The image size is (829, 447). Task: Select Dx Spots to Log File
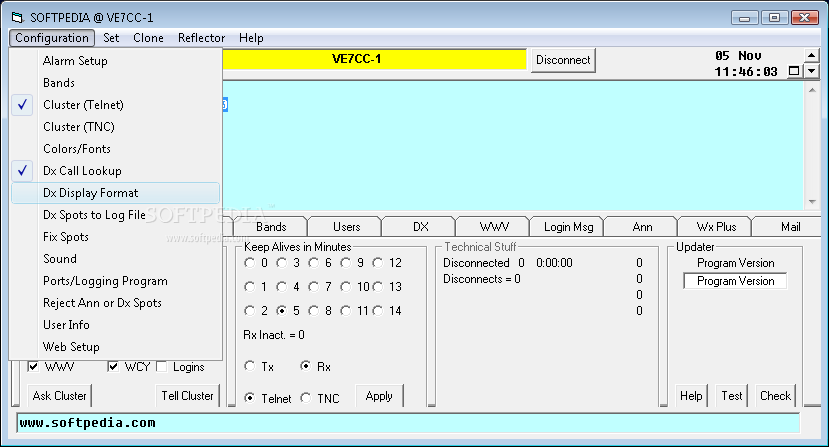[115, 215]
